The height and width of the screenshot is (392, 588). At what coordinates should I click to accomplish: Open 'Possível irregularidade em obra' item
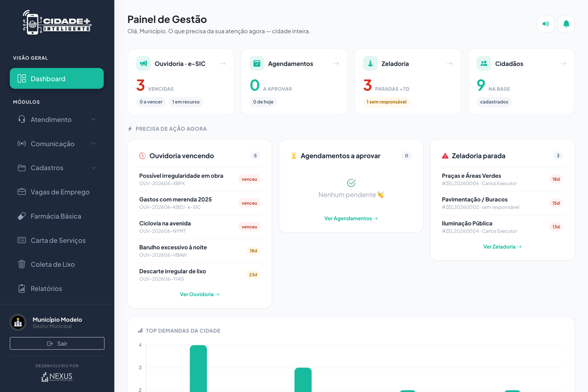coord(200,179)
